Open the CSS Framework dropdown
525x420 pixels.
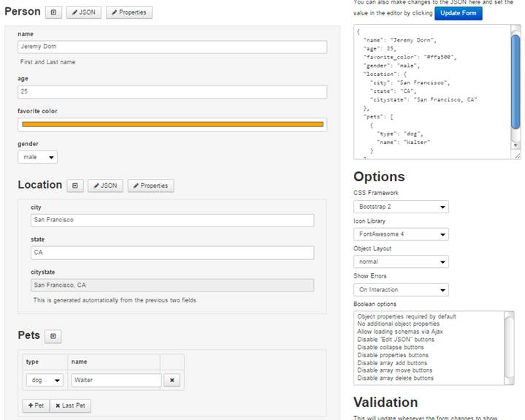point(401,207)
